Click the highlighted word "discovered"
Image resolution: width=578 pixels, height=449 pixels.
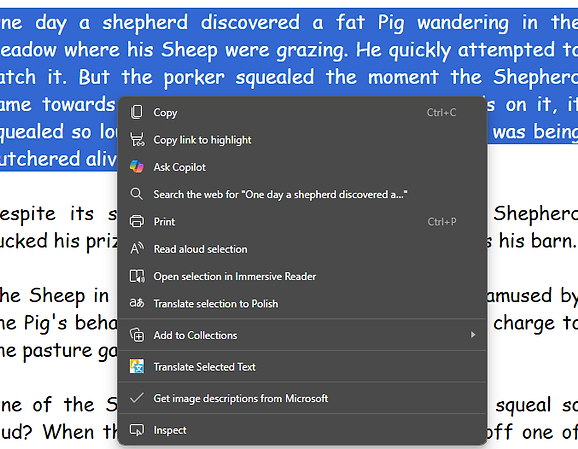pyautogui.click(x=250, y=22)
